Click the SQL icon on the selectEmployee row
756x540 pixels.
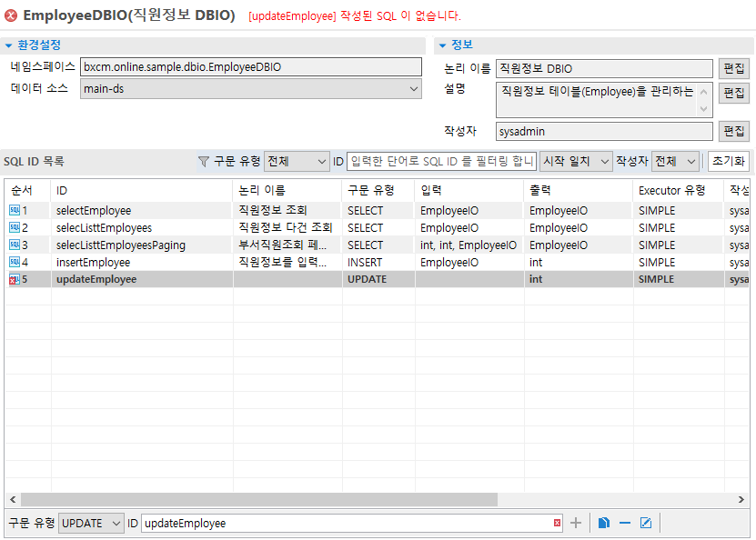pos(14,210)
